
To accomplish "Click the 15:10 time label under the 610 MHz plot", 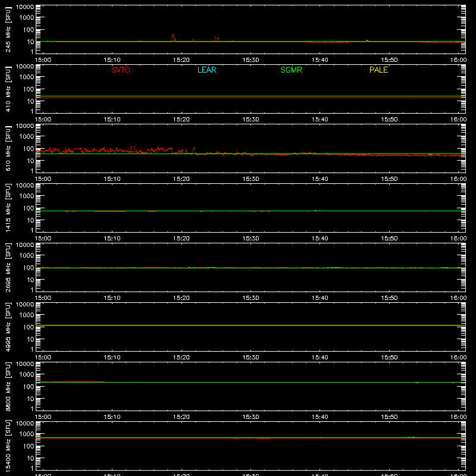I will click(112, 179).
